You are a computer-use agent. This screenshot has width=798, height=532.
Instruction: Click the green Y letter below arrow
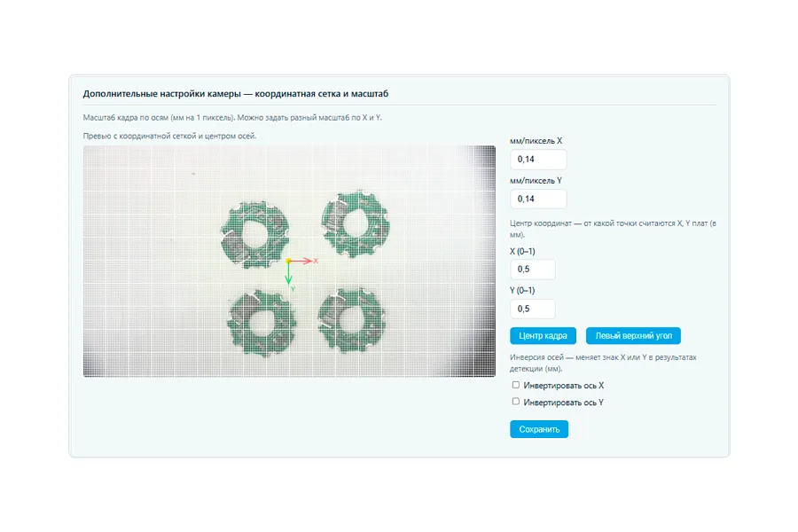(293, 289)
